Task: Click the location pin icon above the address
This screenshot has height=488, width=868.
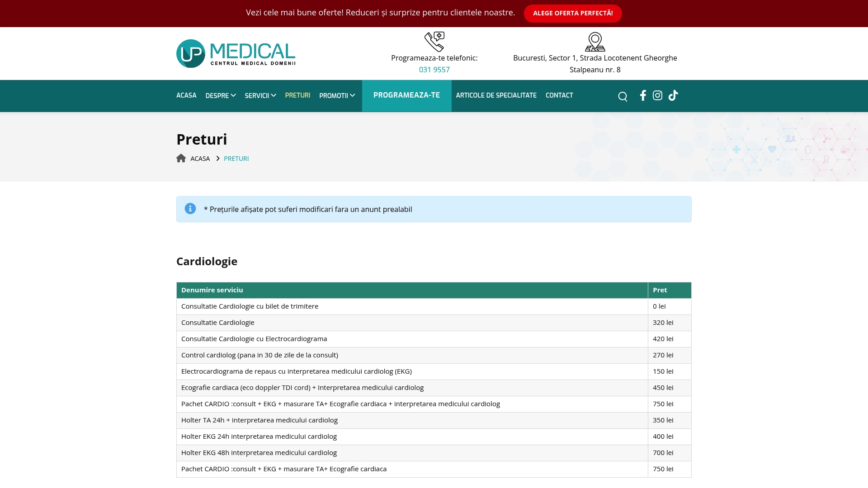Action: click(594, 41)
